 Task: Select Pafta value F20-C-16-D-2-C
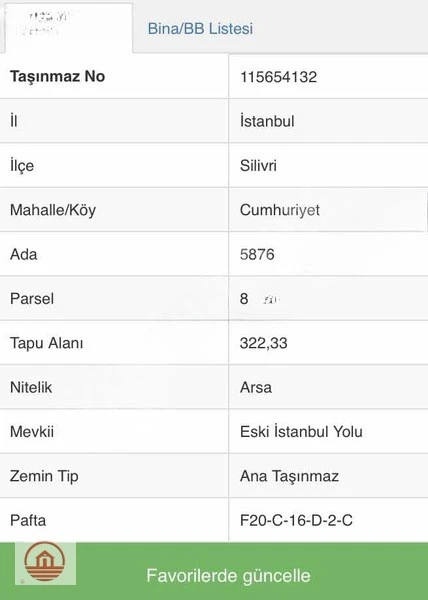(296, 520)
